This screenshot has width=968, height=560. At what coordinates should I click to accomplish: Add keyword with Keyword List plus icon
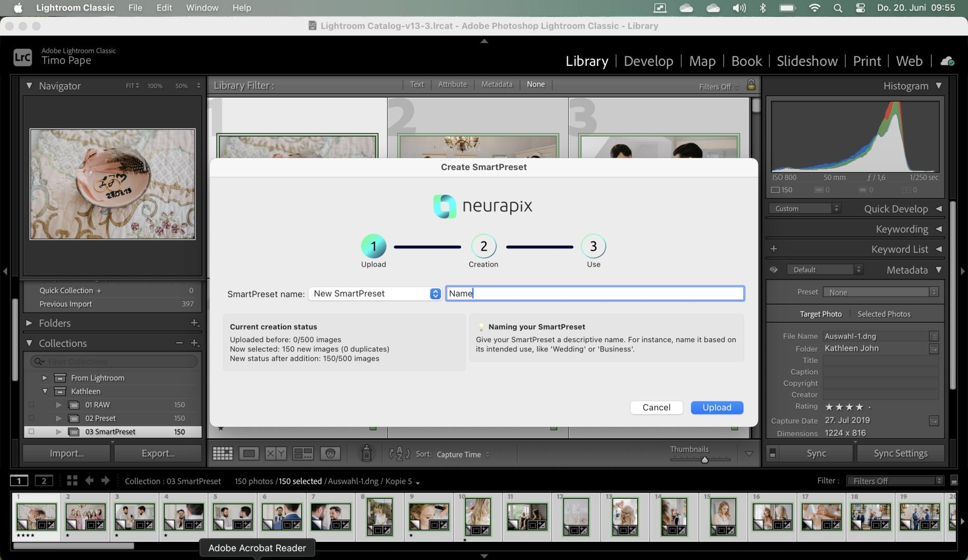pos(774,249)
